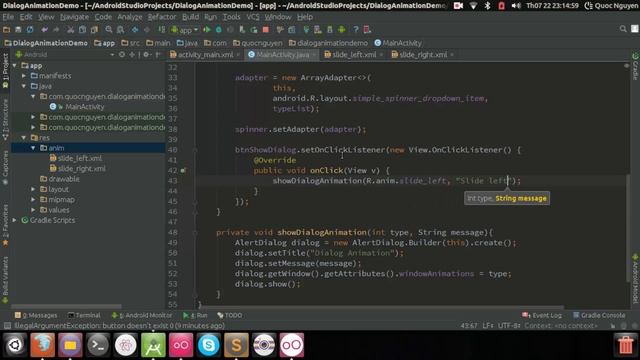The image size is (640, 360).
Task: Click DialogAnimationDemo in the breadcrumb bar
Action: pos(46,43)
